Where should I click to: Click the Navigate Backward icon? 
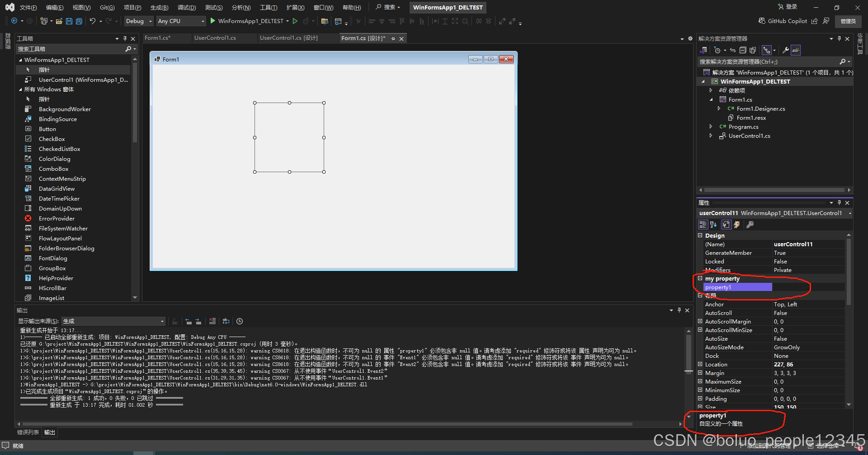[14, 21]
